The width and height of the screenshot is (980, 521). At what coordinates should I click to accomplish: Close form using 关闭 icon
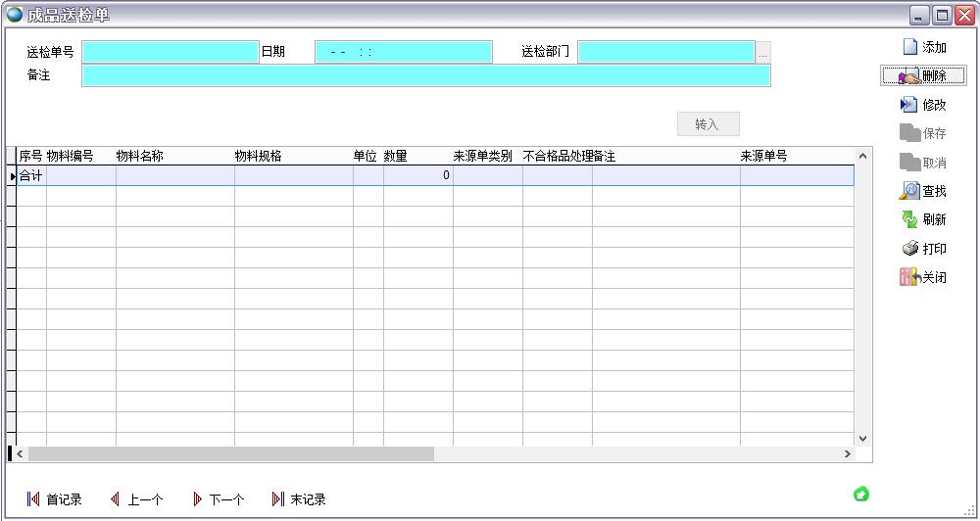click(x=909, y=277)
